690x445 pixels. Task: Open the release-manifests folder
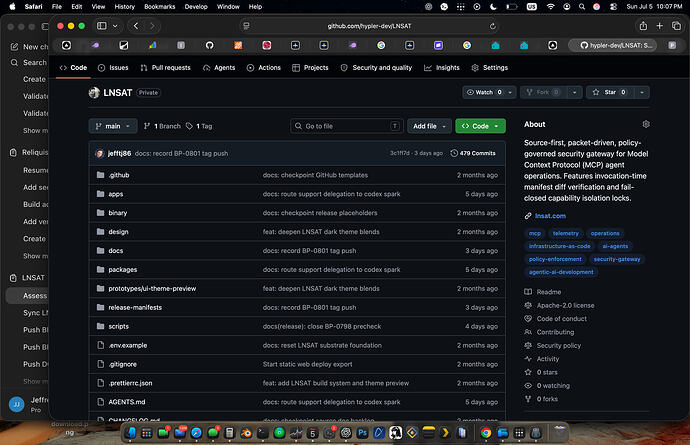[135, 308]
